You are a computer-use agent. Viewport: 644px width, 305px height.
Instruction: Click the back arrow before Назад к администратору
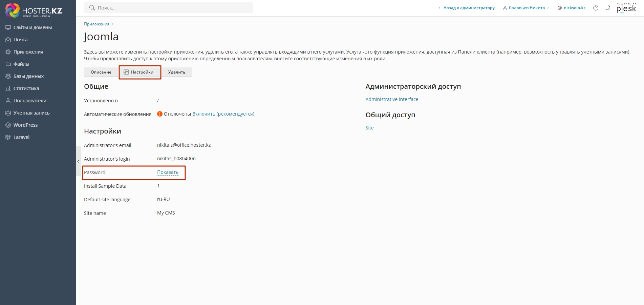coord(439,8)
